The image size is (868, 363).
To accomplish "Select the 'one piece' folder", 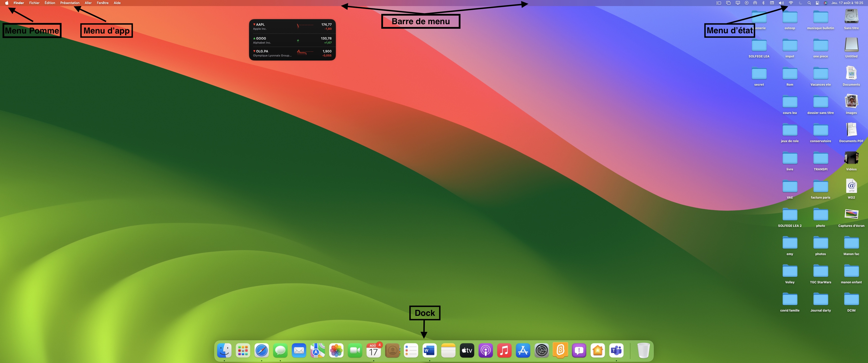I will point(821,47).
